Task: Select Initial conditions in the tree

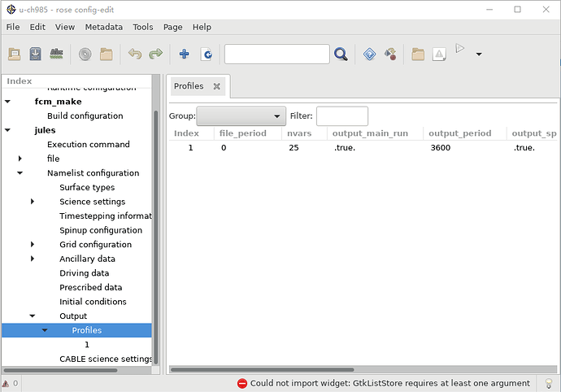Action: 93,303
